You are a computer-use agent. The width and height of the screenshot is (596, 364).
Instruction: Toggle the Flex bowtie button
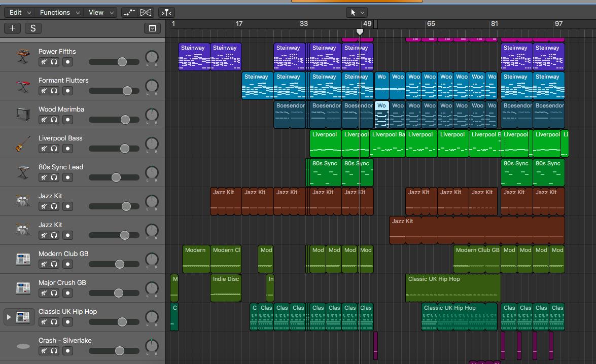pos(146,13)
